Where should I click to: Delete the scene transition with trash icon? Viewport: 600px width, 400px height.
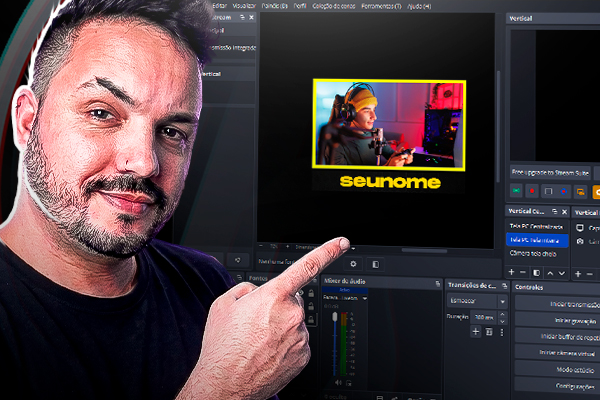pos(489,331)
